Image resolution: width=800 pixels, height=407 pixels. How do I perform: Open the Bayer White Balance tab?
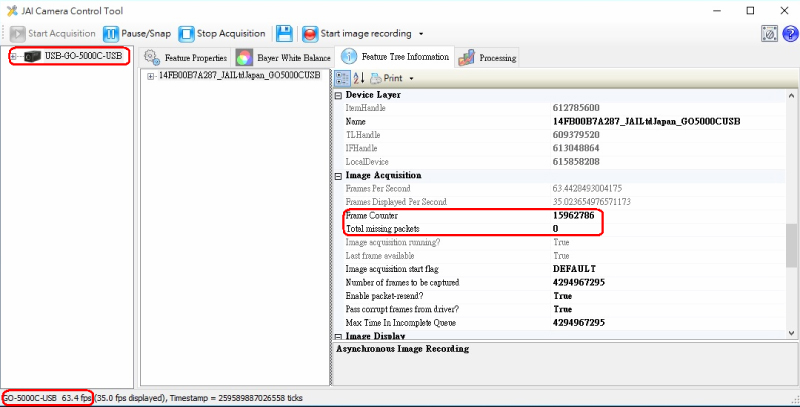pos(283,58)
